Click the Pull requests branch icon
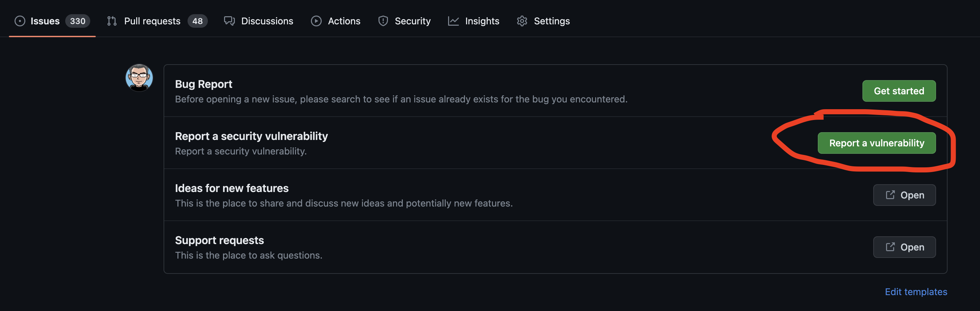 click(112, 21)
